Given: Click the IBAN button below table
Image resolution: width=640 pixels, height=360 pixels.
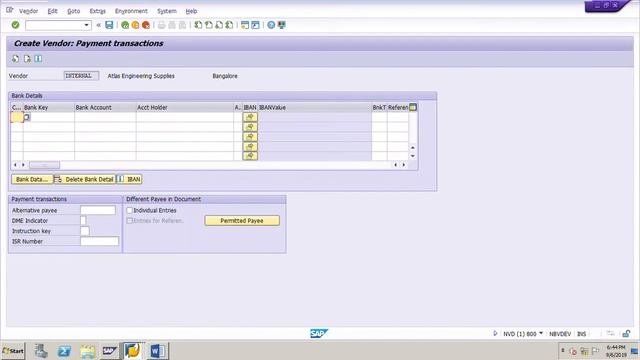Looking at the screenshot, I should pyautogui.click(x=129, y=179).
